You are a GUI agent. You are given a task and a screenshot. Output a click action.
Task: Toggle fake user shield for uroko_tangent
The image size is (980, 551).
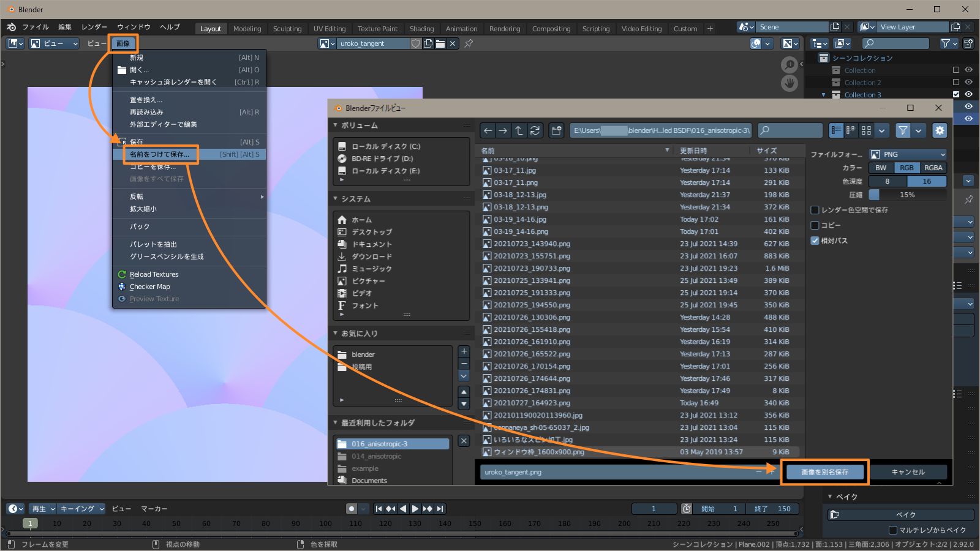pyautogui.click(x=416, y=43)
